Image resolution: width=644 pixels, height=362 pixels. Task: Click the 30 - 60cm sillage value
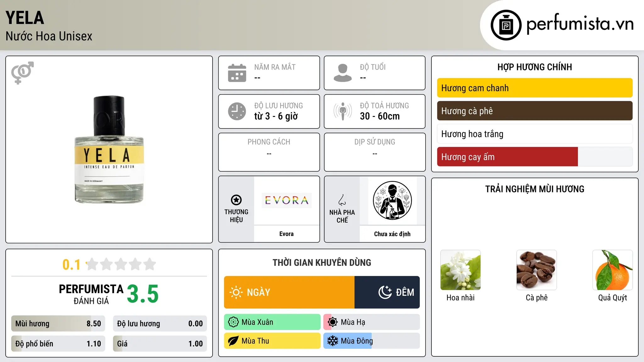[x=380, y=116]
